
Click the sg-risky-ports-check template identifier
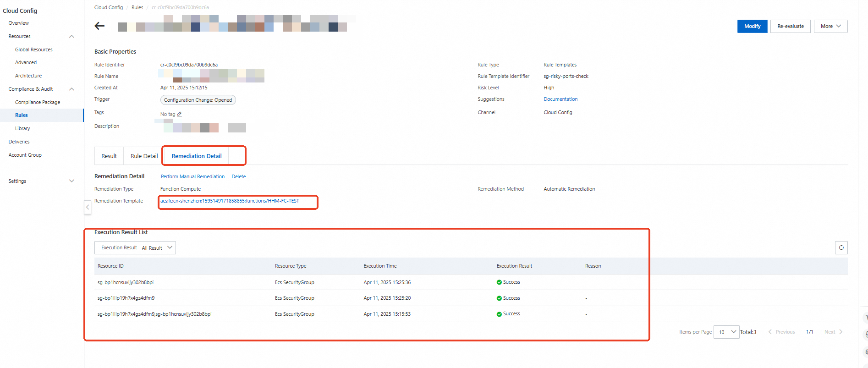point(566,76)
